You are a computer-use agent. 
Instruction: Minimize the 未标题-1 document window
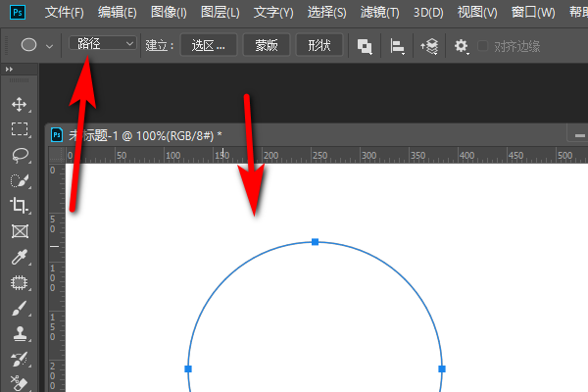580,135
